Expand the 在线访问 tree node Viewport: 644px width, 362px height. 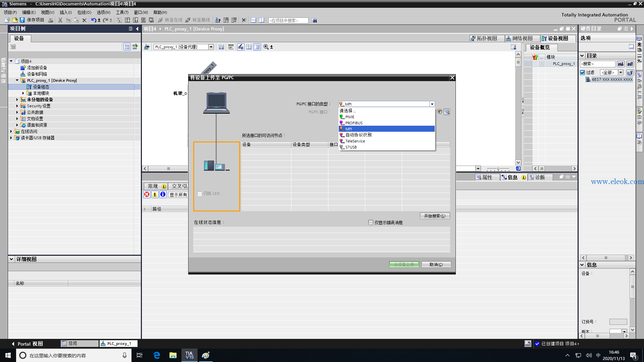[x=11, y=131]
